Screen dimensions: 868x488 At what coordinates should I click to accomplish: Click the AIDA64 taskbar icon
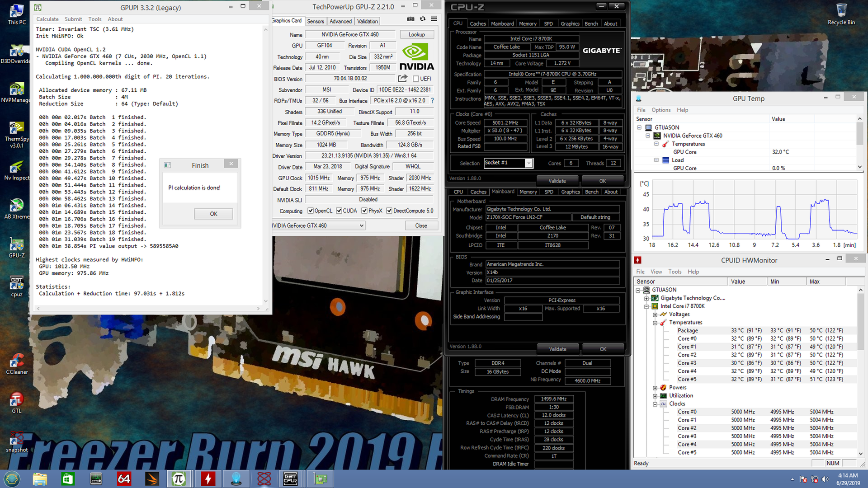(x=124, y=479)
